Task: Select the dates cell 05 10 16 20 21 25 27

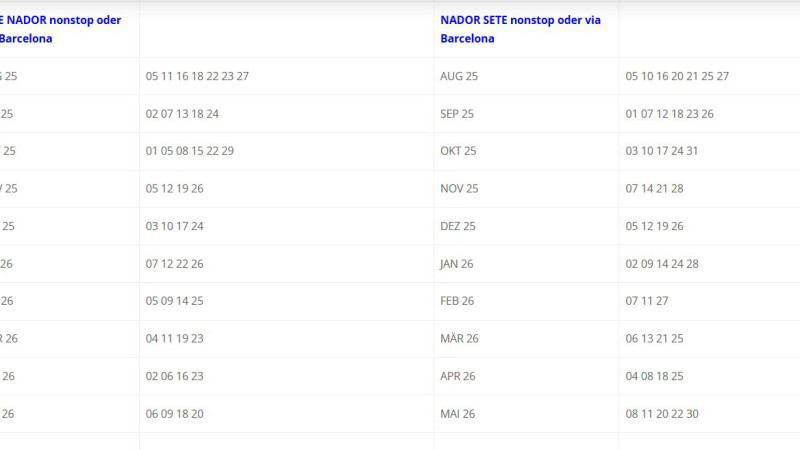Action: point(677,76)
